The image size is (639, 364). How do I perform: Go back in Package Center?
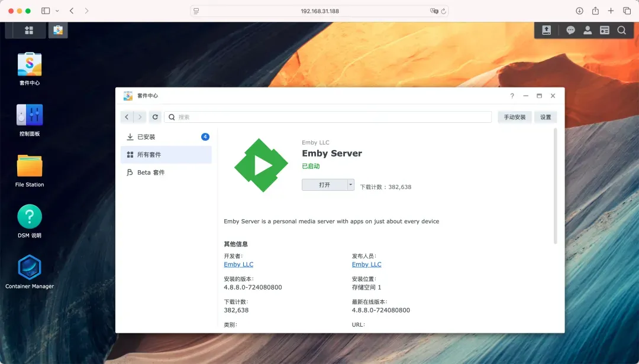tap(127, 117)
